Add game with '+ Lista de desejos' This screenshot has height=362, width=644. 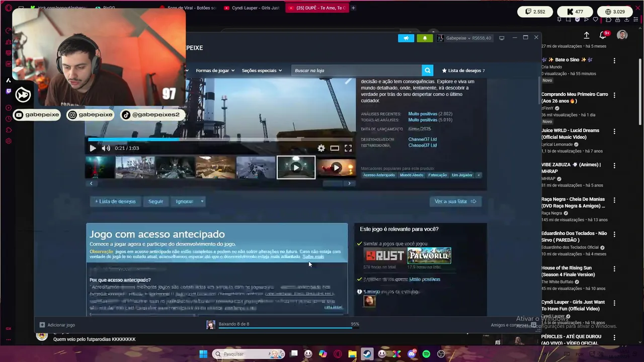coord(115,201)
